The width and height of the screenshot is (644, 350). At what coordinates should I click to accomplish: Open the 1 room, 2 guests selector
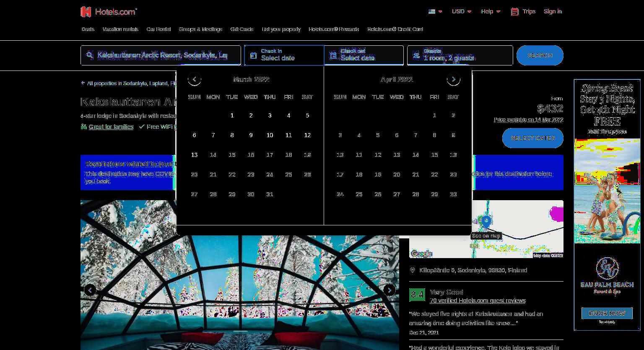[x=460, y=55]
